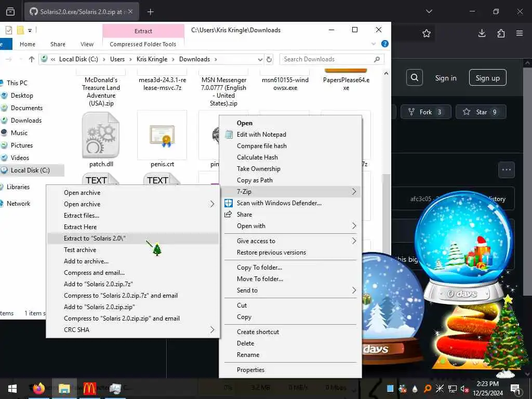
Task: Click the Extract contextual tab header
Action: [x=143, y=31]
